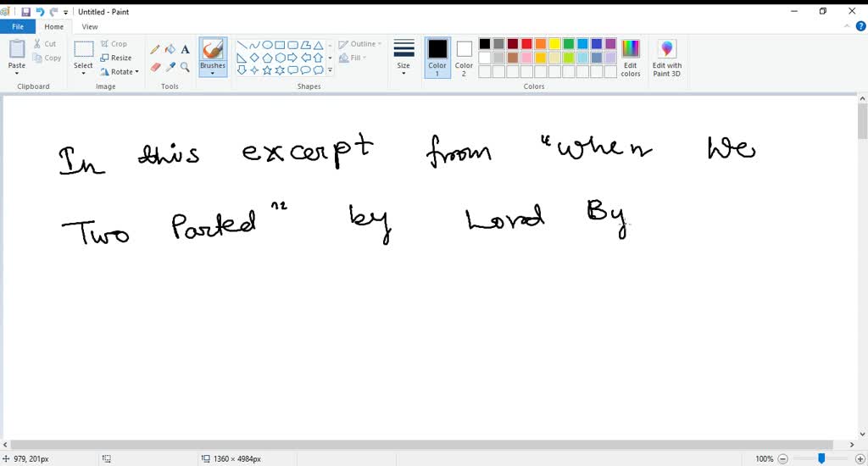Choose the Line shape

coord(242,46)
